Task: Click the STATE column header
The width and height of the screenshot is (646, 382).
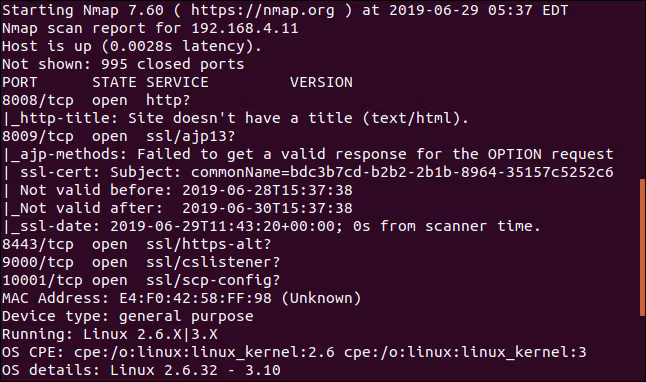Action: 114,82
